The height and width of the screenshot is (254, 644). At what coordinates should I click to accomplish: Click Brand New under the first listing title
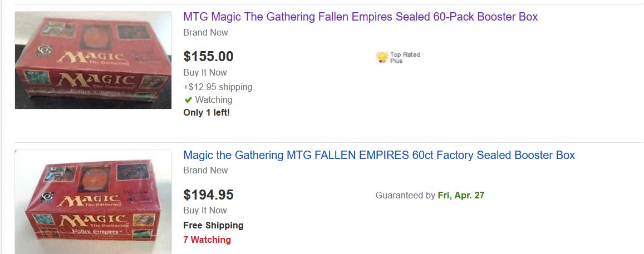(x=205, y=32)
